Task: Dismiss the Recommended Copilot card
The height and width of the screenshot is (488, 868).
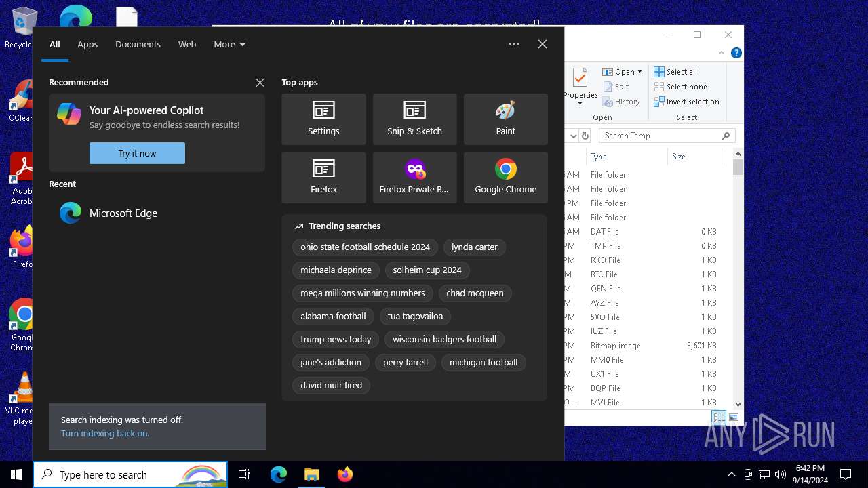Action: pyautogui.click(x=260, y=83)
